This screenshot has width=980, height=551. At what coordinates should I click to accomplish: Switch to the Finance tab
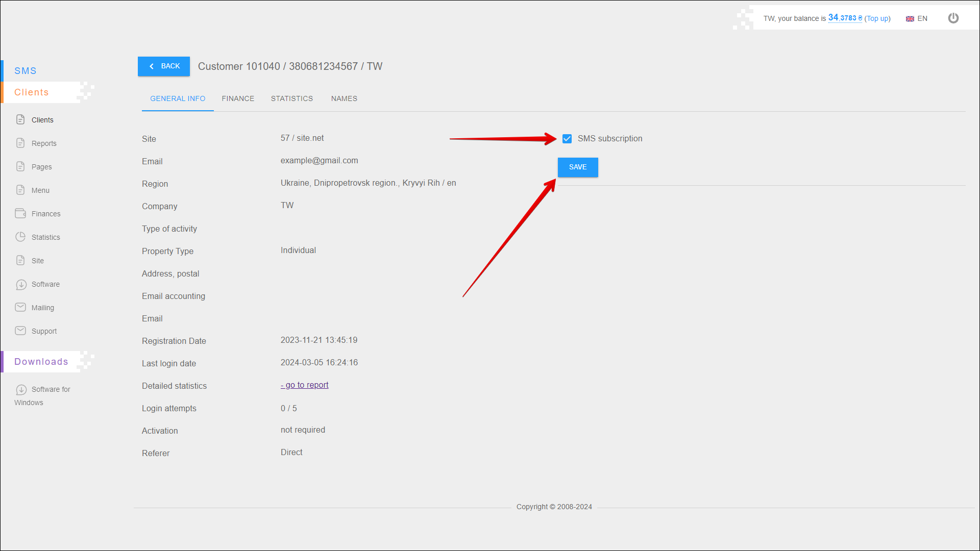click(x=238, y=98)
